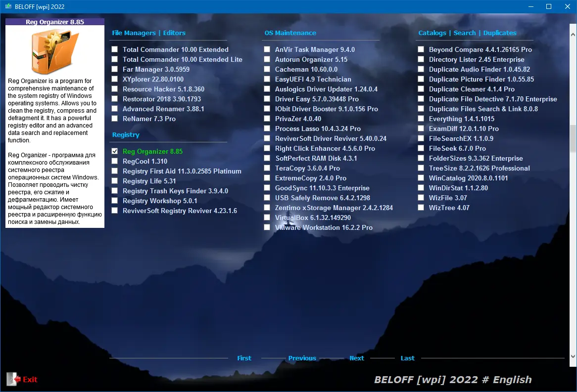Uncheck the Reg Organizer 8.85 checkbox
This screenshot has width=577, height=392.
pos(115,151)
